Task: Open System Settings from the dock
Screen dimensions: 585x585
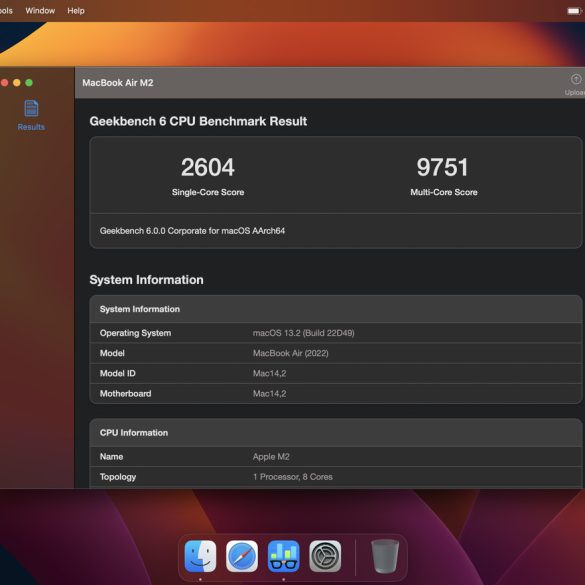Action: coord(325,556)
